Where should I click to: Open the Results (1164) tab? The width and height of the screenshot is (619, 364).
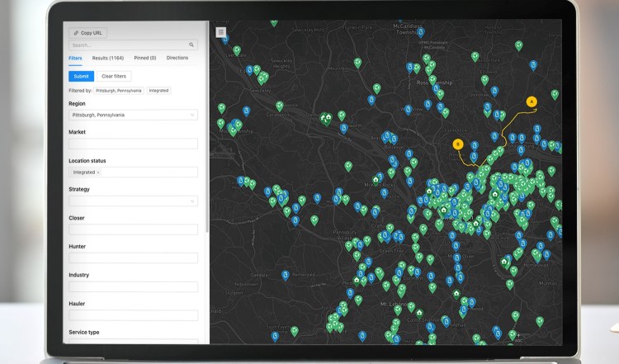click(108, 58)
